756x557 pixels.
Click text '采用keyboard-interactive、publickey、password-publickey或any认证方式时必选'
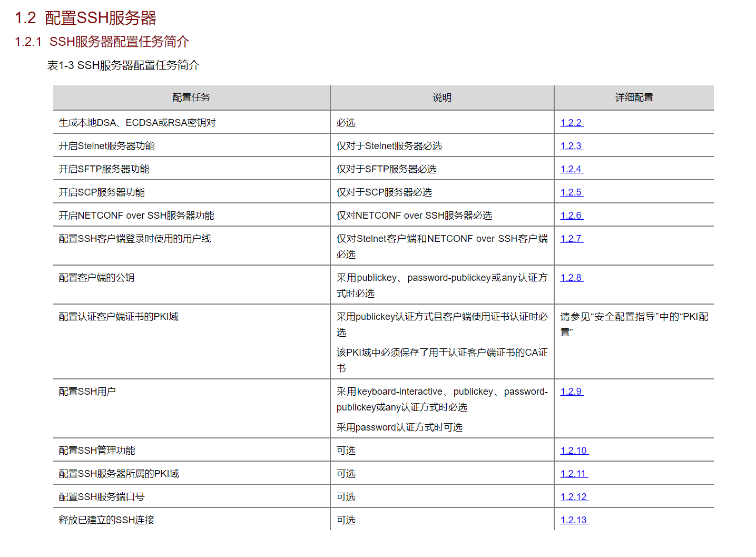tap(443, 399)
